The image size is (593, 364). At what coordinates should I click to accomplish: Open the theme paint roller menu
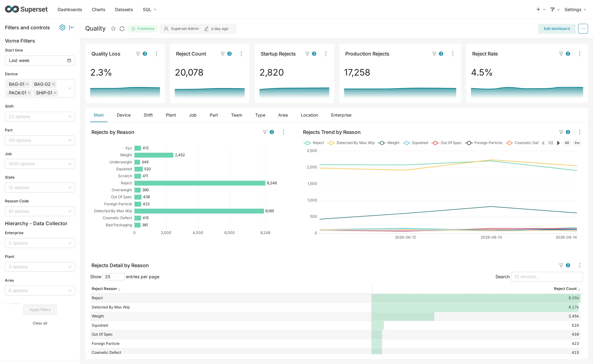555,9
